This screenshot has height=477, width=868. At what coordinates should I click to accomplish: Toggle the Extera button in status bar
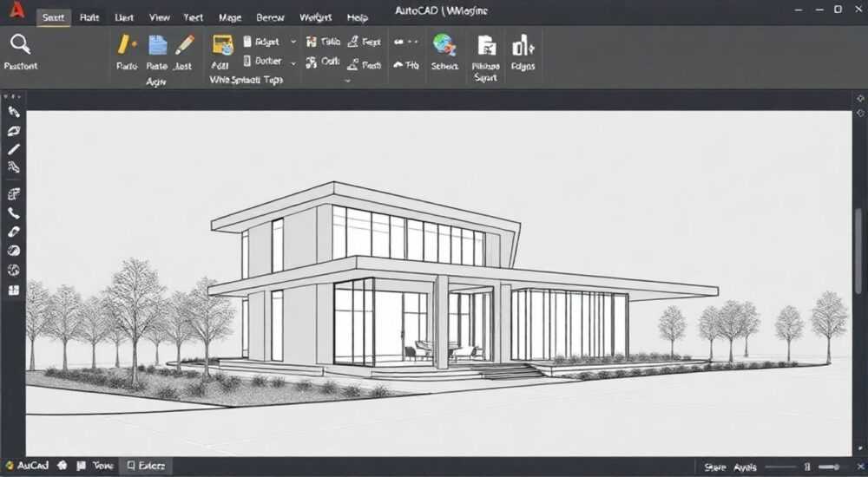pyautogui.click(x=146, y=466)
